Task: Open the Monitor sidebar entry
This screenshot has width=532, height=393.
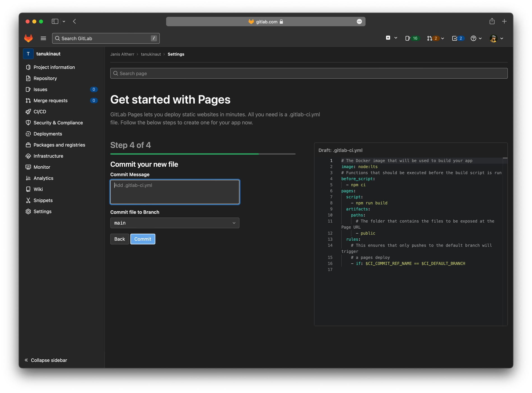Action: pyautogui.click(x=42, y=167)
